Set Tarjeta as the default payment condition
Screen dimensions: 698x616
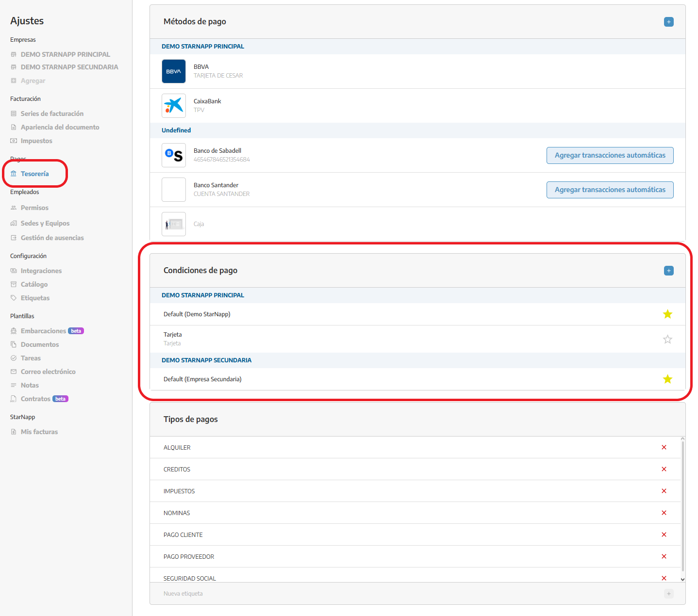tap(667, 339)
